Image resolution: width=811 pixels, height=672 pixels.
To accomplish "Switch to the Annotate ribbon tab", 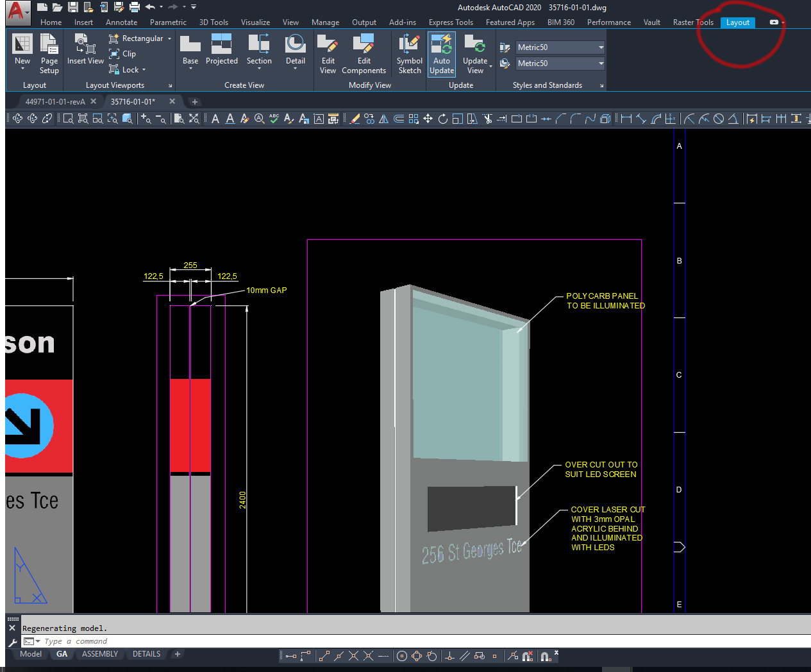I will click(x=121, y=22).
